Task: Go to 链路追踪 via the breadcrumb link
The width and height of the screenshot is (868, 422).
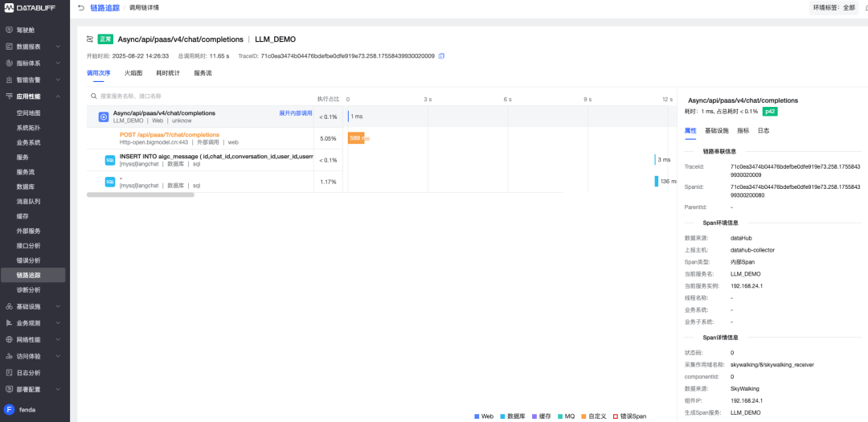Action: click(104, 8)
